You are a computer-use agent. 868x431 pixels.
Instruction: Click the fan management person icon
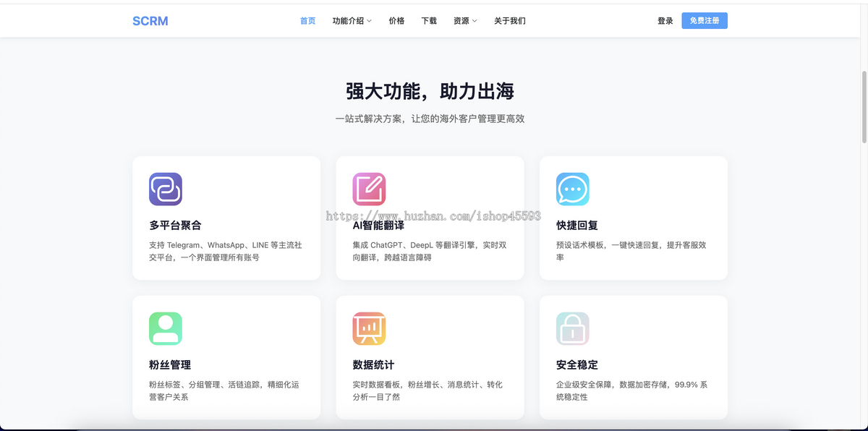166,328
